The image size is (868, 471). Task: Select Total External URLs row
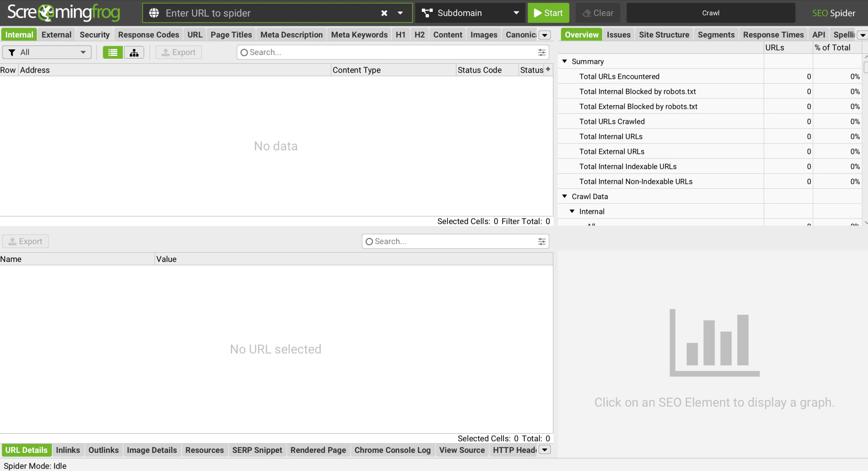pos(709,151)
